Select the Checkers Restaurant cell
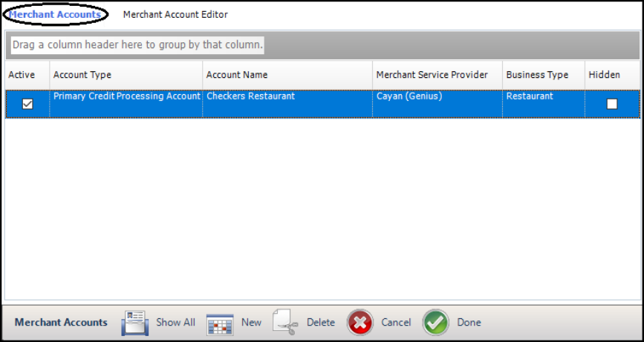The width and height of the screenshot is (644, 342). [287, 104]
